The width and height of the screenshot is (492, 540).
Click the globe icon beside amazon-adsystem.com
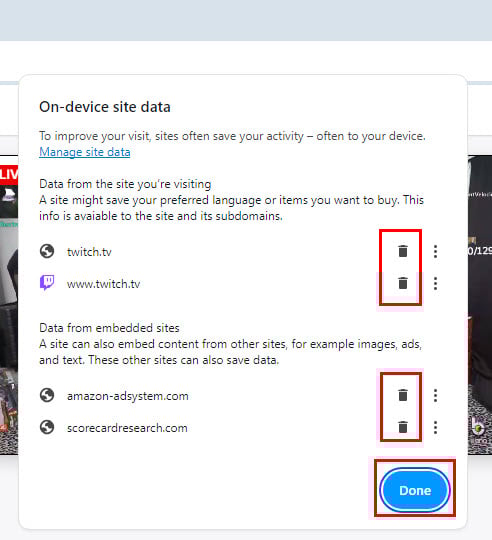[x=47, y=395]
